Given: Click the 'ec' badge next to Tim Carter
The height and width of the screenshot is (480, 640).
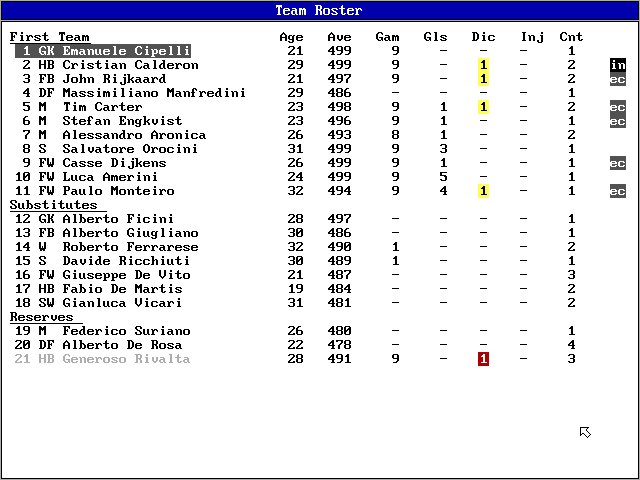Looking at the screenshot, I should [x=617, y=107].
